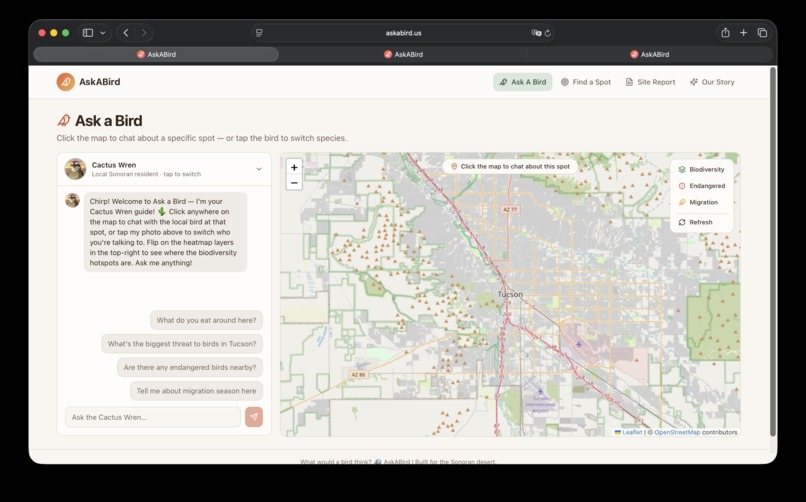
Task: Go forward in Safari history
Action: point(144,33)
